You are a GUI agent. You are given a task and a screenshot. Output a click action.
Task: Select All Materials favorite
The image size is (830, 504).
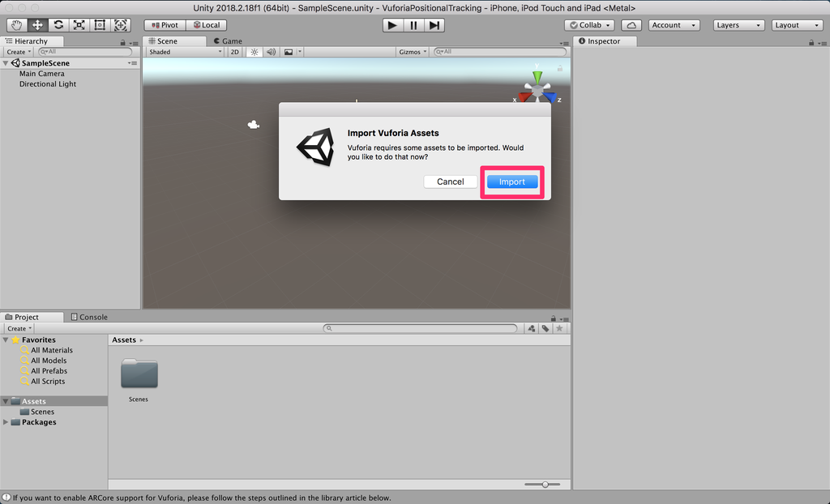[51, 350]
